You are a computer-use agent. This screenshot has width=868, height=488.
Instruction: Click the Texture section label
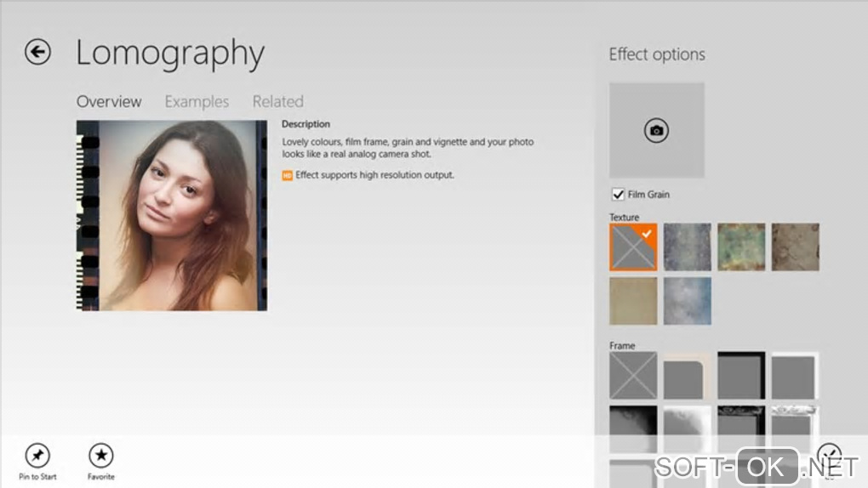click(x=624, y=218)
